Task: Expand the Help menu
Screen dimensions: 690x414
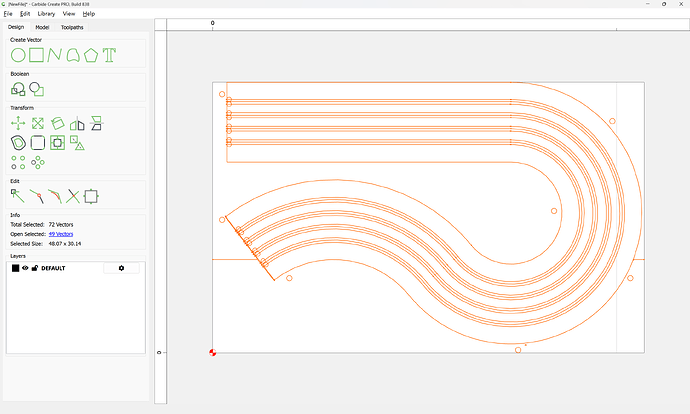Action: point(89,14)
